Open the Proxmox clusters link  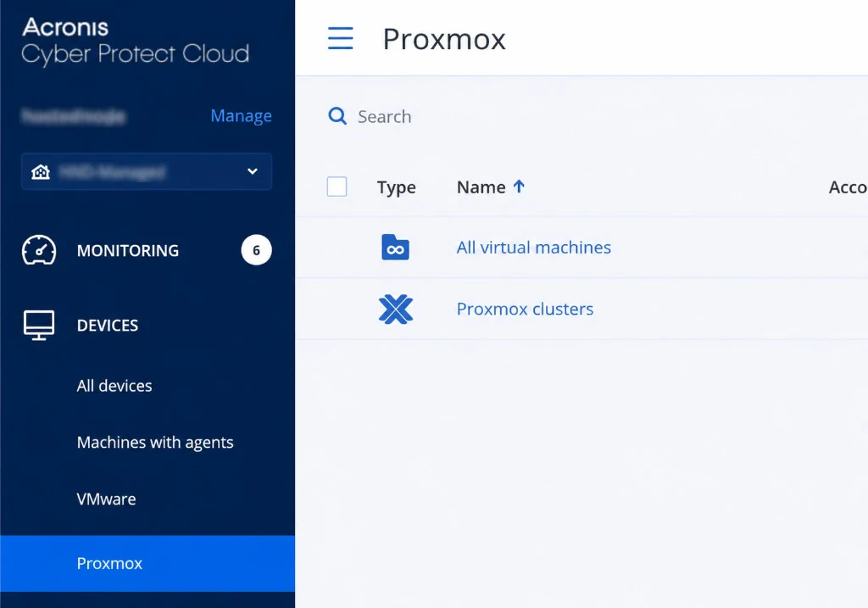coord(525,309)
